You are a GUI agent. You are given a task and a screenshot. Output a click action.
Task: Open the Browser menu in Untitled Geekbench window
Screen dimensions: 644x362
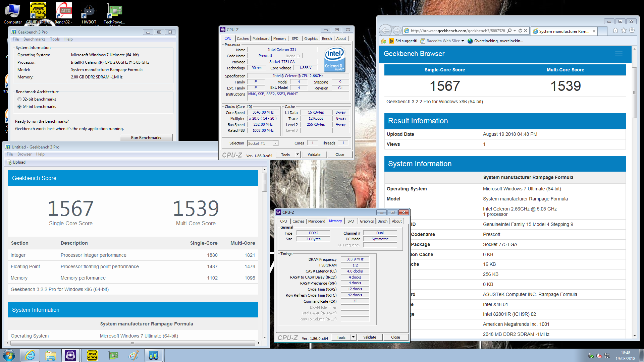click(x=24, y=154)
